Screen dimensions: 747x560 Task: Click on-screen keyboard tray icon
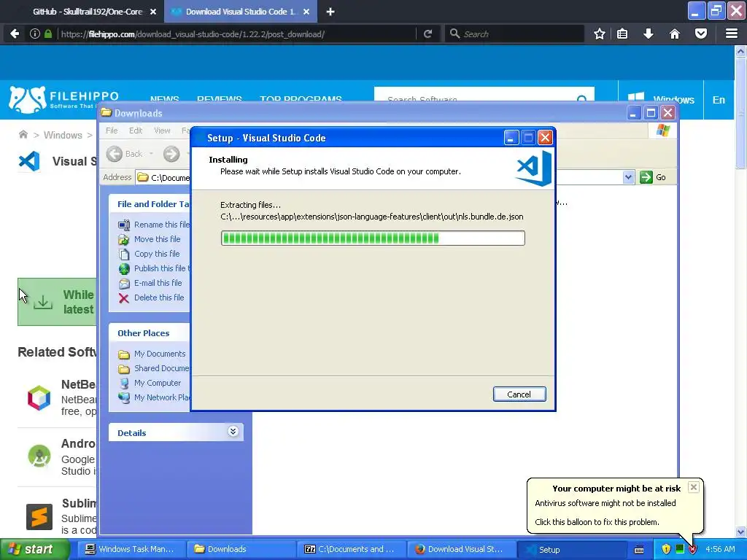[x=639, y=550]
